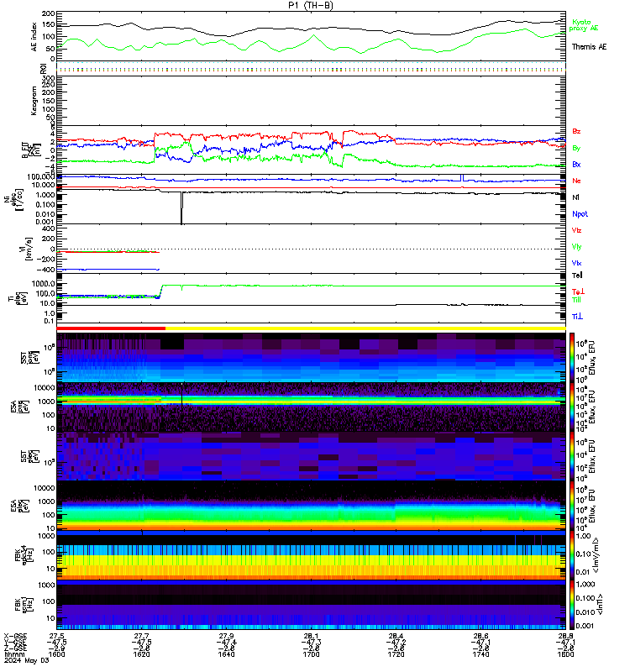Click the sharp Ni density dropout spike
This screenshot has width=630, height=672.
click(x=181, y=207)
